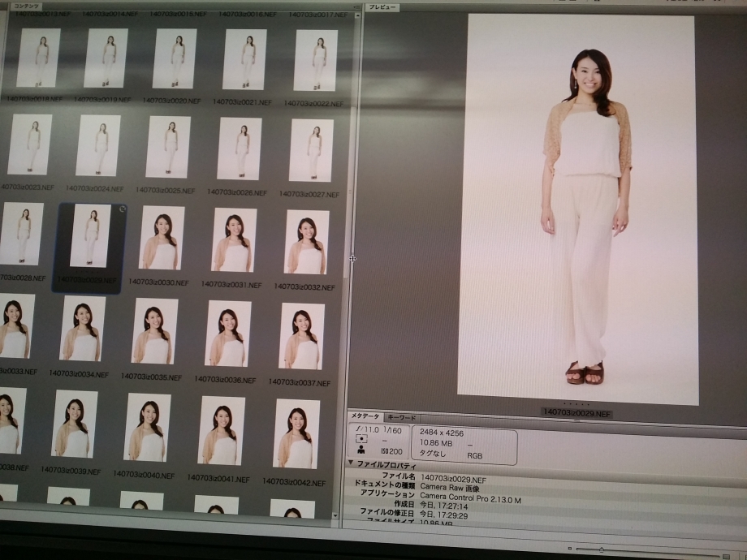
Task: Click the Camera Control Pro 2.13.0 M value
Action: [471, 498]
